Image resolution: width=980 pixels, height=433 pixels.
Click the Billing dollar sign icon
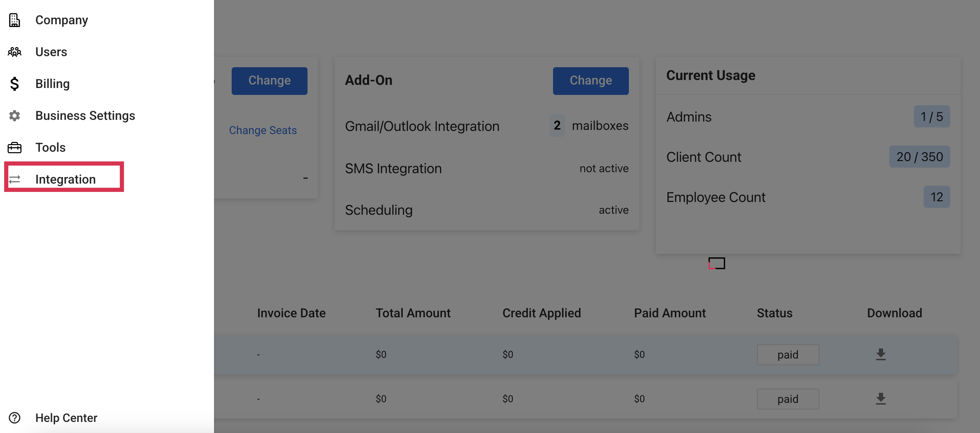click(15, 84)
